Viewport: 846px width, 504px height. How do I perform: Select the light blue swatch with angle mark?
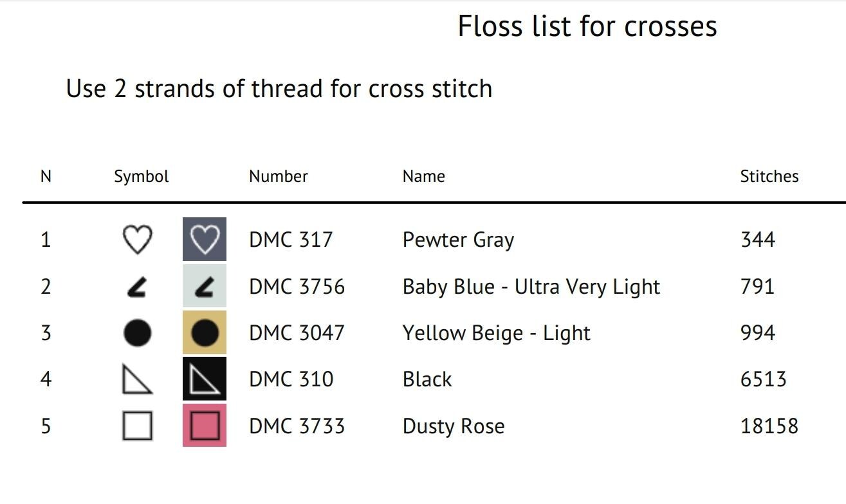point(205,286)
